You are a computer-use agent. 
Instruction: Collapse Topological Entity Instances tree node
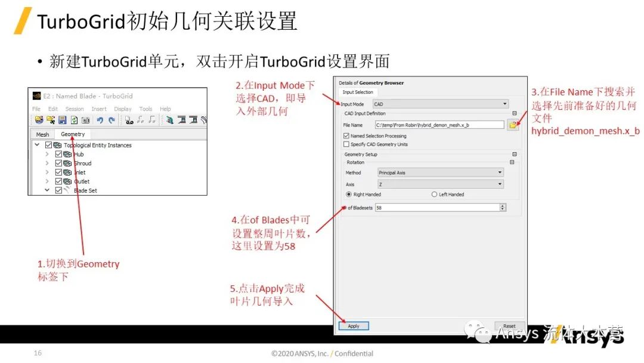pyautogui.click(x=38, y=144)
